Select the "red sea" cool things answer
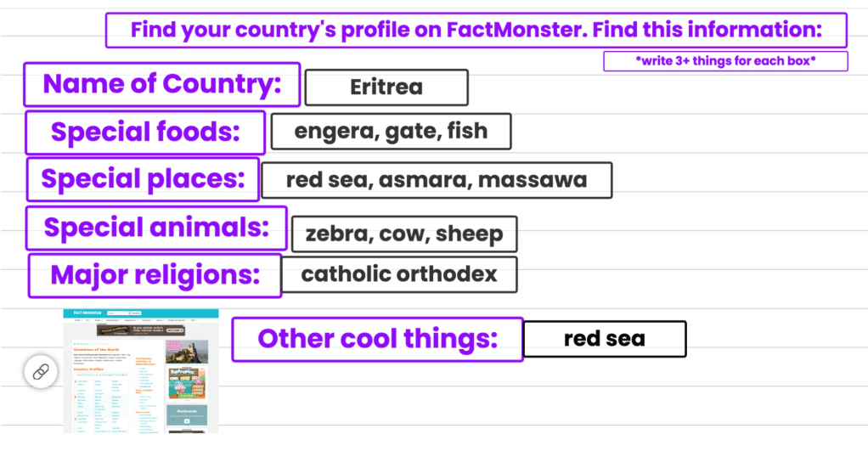 pos(604,339)
